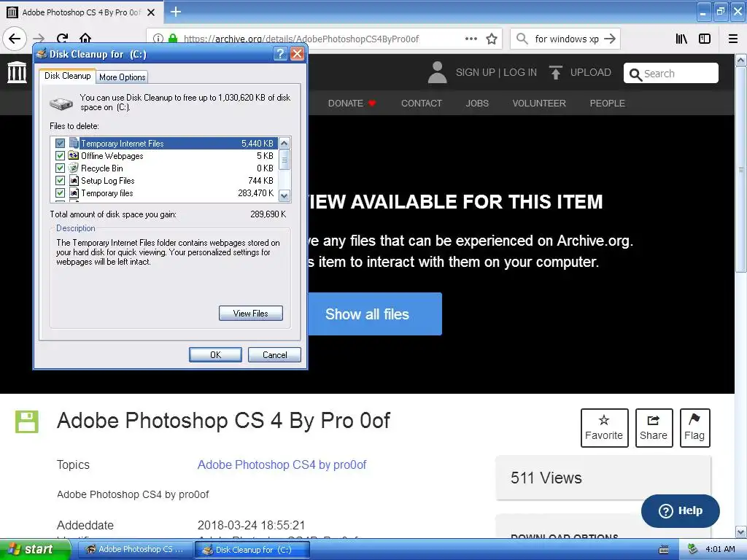Image resolution: width=747 pixels, height=560 pixels.
Task: Click the 4:01 AM taskbar clock
Action: point(720,550)
